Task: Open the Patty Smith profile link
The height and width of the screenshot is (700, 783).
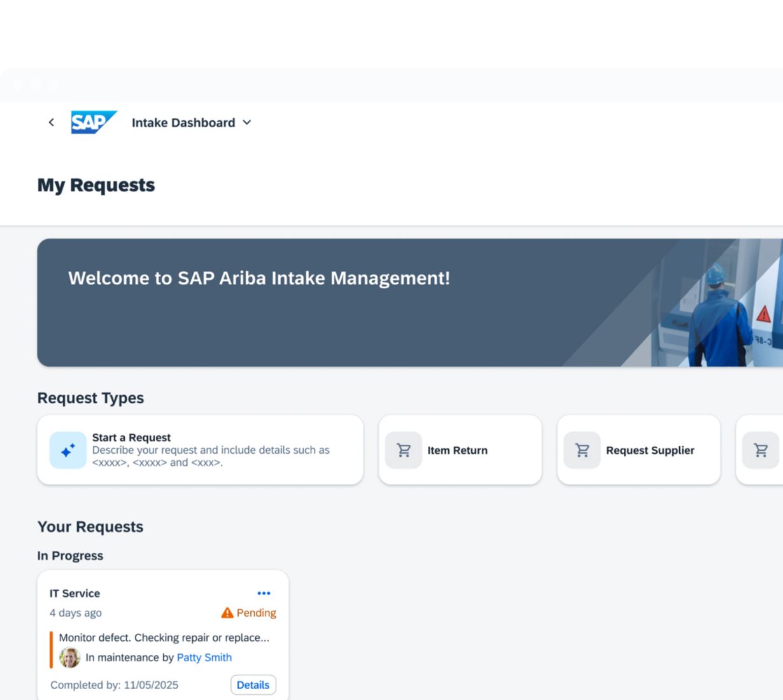Action: 204,657
